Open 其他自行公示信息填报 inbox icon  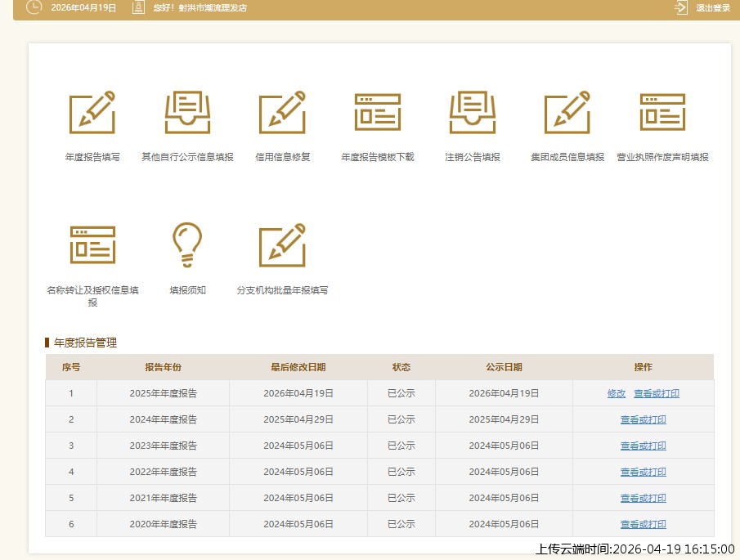click(x=187, y=113)
